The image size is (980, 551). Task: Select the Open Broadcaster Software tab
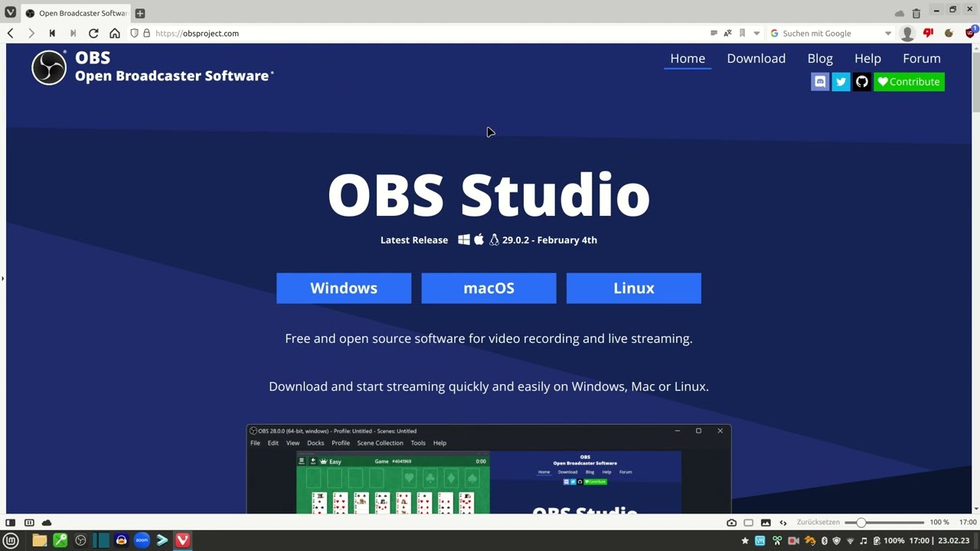click(75, 13)
